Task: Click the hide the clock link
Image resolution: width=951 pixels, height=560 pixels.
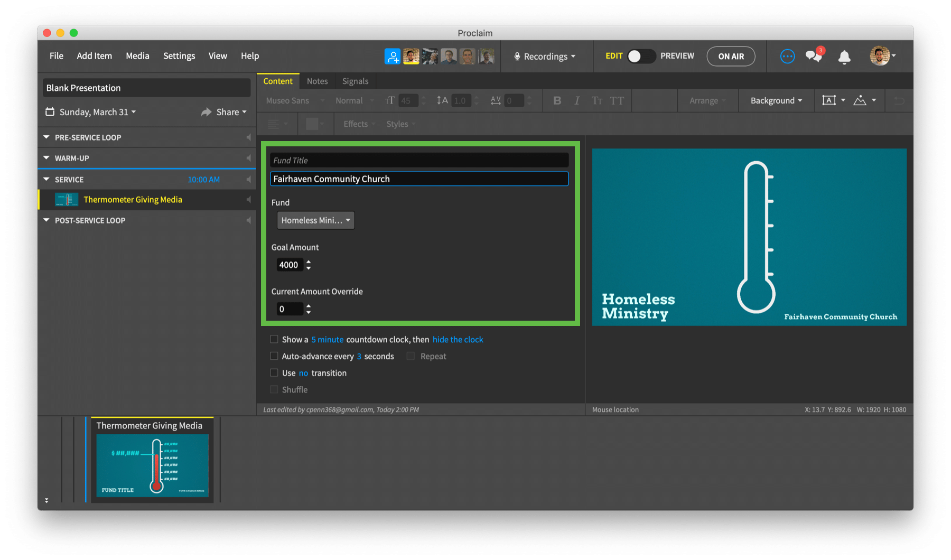Action: tap(458, 340)
